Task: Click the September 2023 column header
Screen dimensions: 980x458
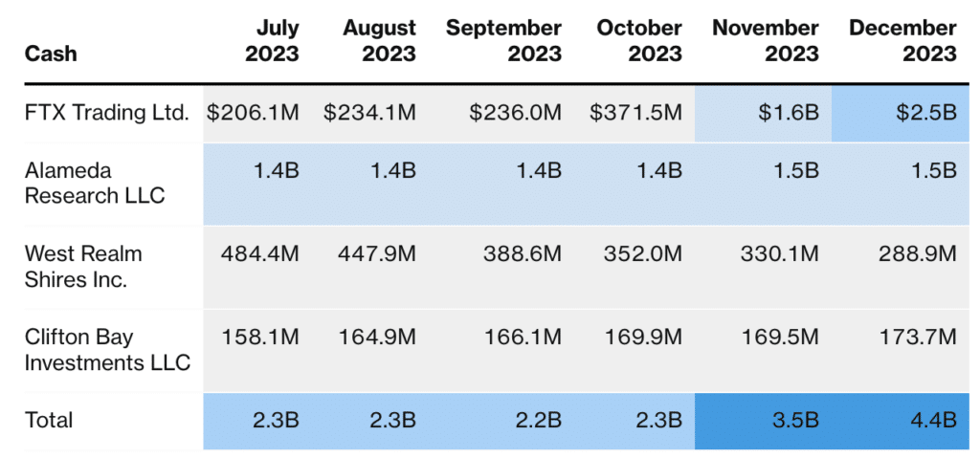Action: click(503, 41)
